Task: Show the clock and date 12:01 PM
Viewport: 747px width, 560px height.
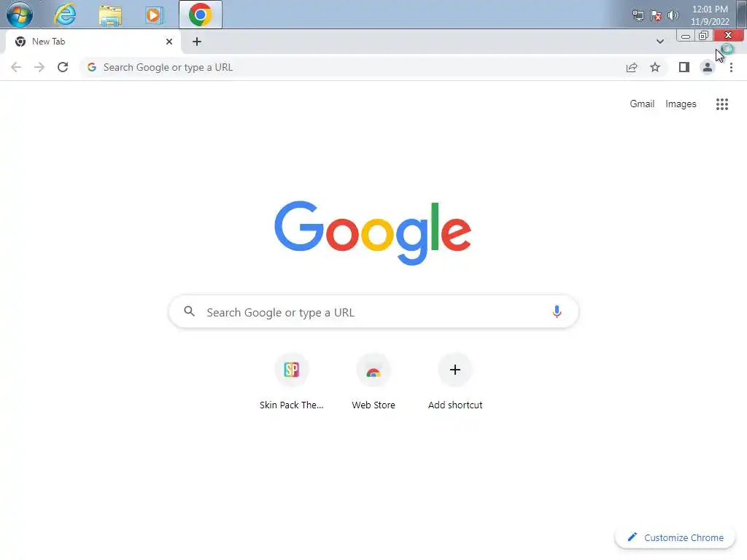Action: 710,15
